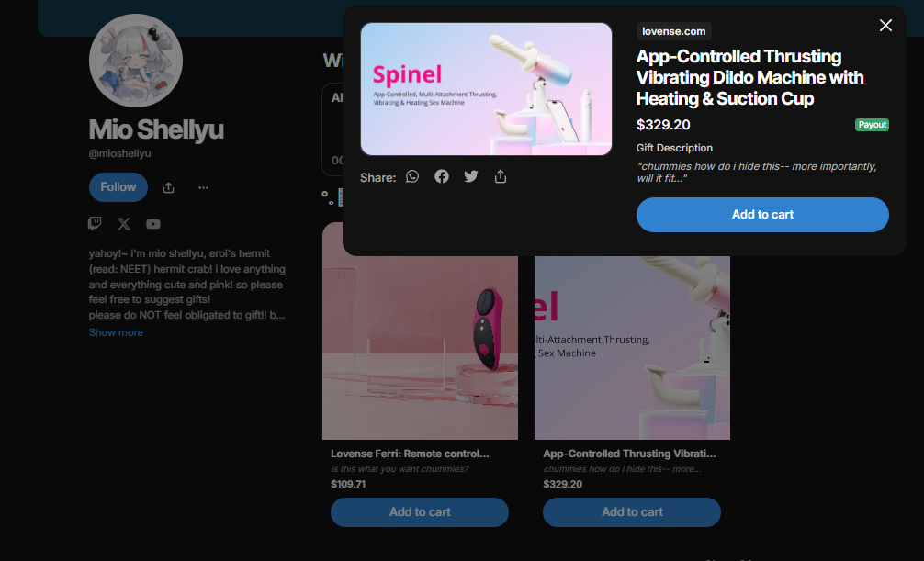Open the three-dot more options menu
924x561 pixels.
point(203,187)
